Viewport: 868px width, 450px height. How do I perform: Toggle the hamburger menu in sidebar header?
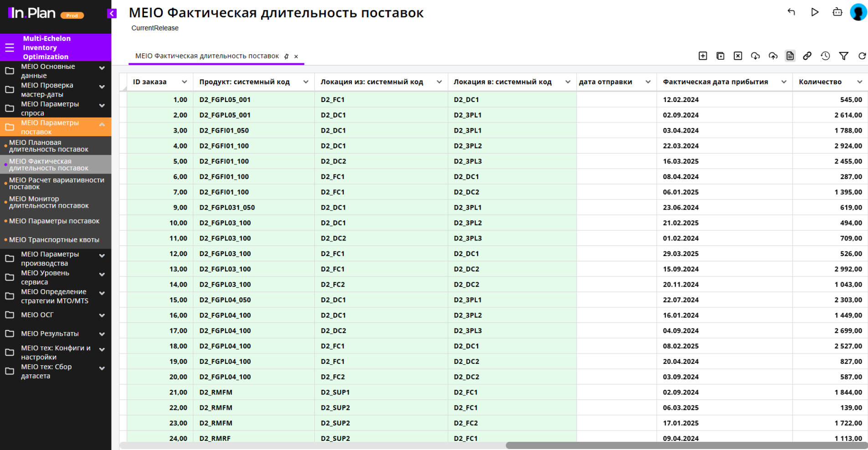[10, 47]
